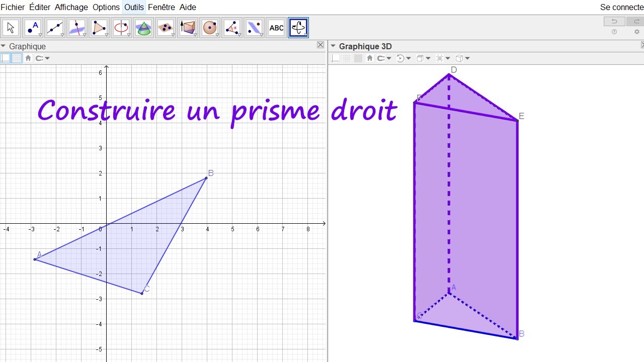This screenshot has width=644, height=362.
Task: Toggle grid in the Graphique 2D view
Action: point(17,58)
